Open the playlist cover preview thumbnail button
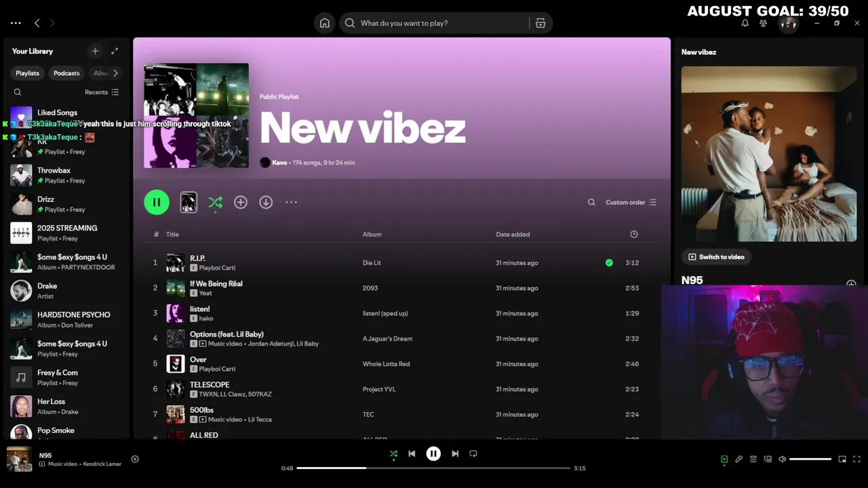Viewport: 868px width, 488px height. click(189, 202)
